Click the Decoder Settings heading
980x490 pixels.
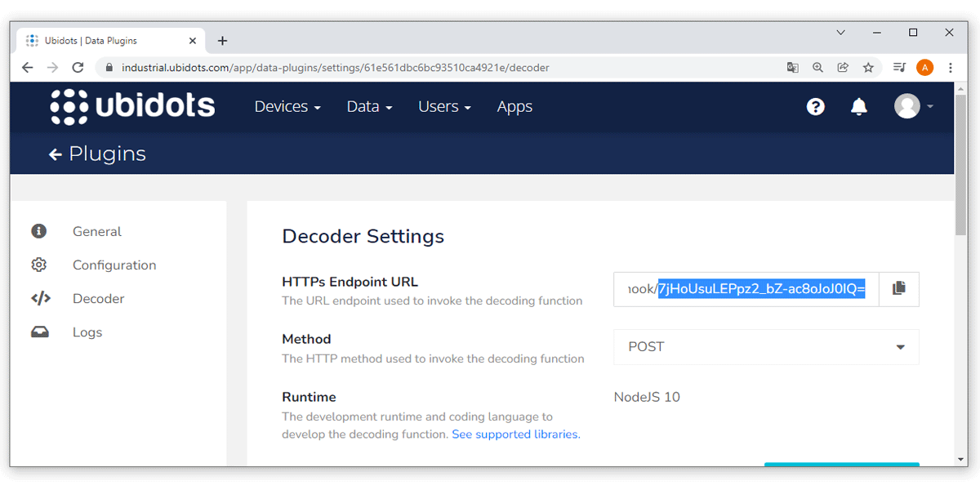[x=363, y=237]
